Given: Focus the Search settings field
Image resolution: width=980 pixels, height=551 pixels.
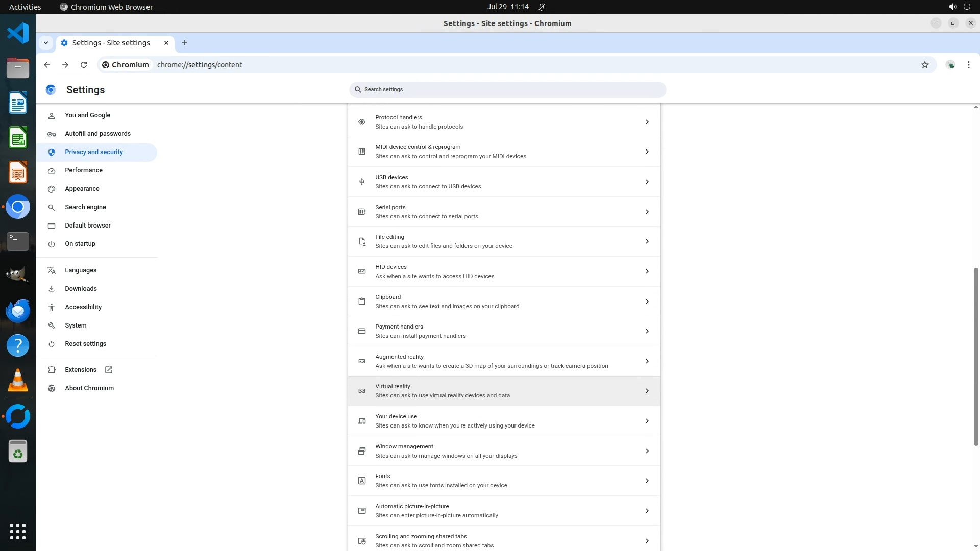Looking at the screenshot, I should (508, 89).
